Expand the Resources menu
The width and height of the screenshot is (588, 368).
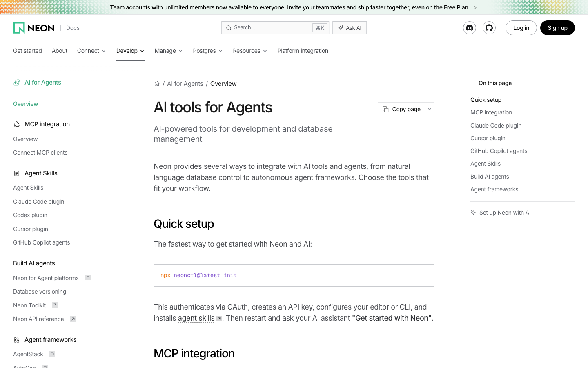pyautogui.click(x=250, y=51)
